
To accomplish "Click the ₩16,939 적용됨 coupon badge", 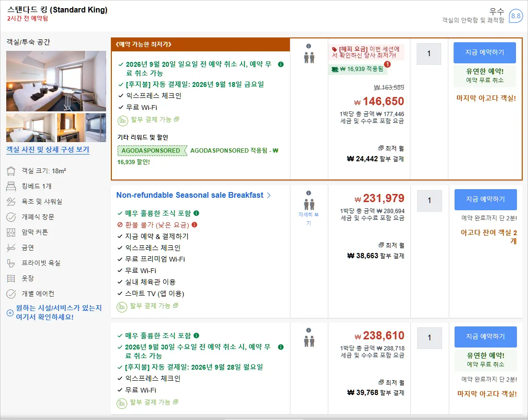I will [358, 69].
